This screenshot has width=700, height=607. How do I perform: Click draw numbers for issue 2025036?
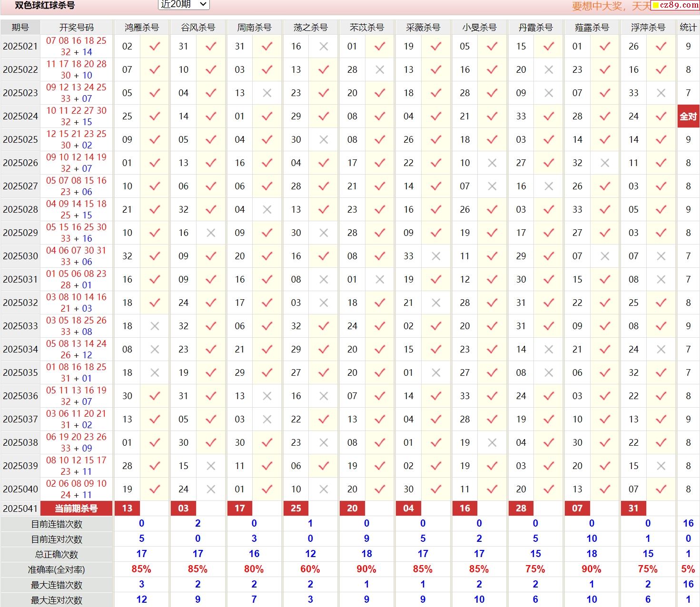click(x=76, y=396)
